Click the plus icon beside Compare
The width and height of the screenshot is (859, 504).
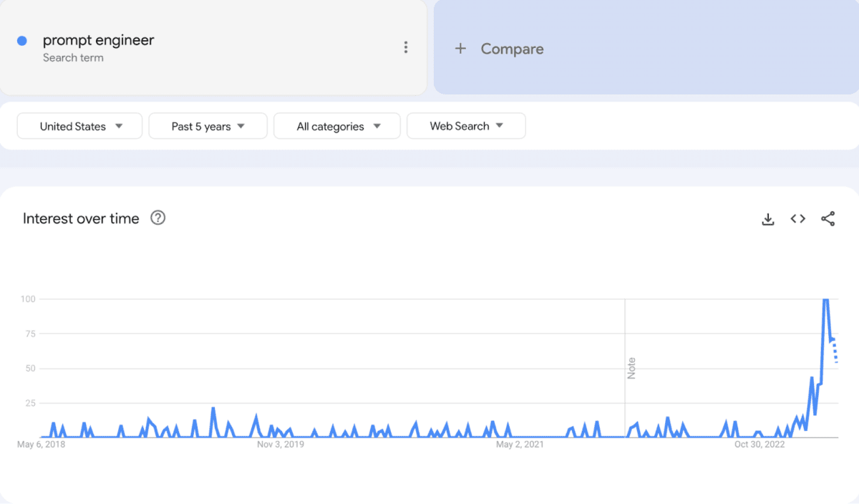click(460, 49)
